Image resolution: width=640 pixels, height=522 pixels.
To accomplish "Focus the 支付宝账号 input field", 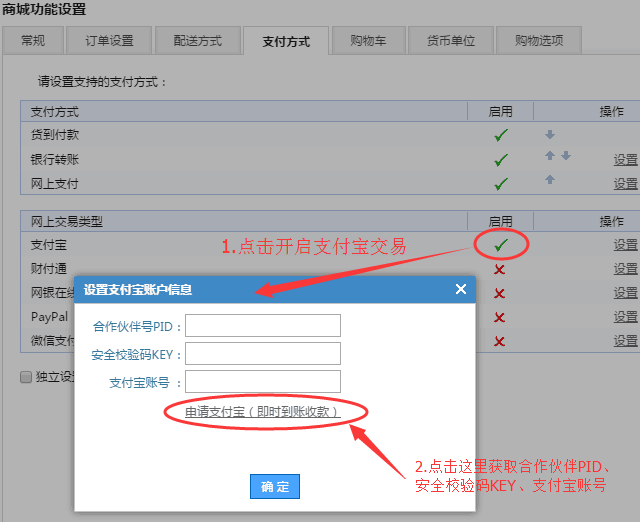I will pyautogui.click(x=263, y=381).
